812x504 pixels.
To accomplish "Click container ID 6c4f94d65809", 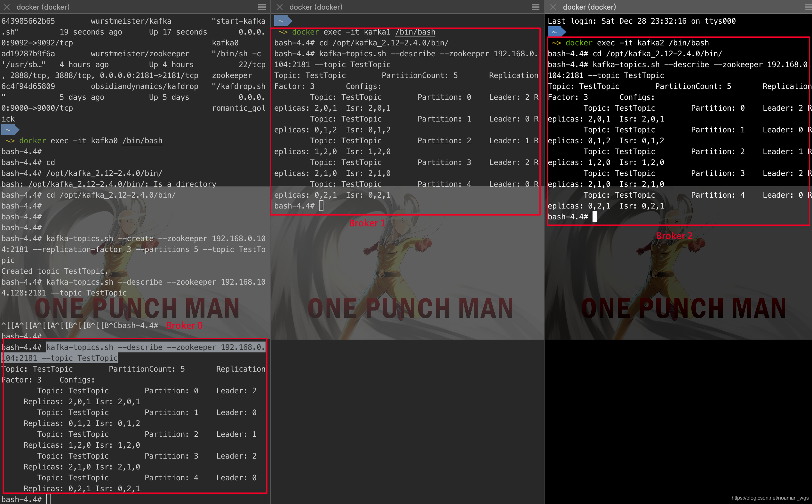I will (28, 86).
